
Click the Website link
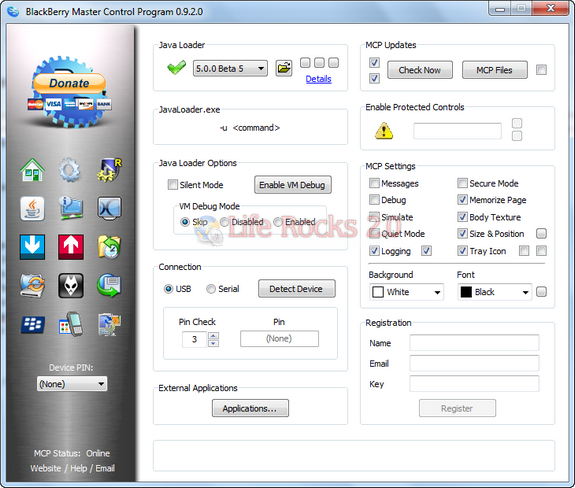(x=45, y=468)
